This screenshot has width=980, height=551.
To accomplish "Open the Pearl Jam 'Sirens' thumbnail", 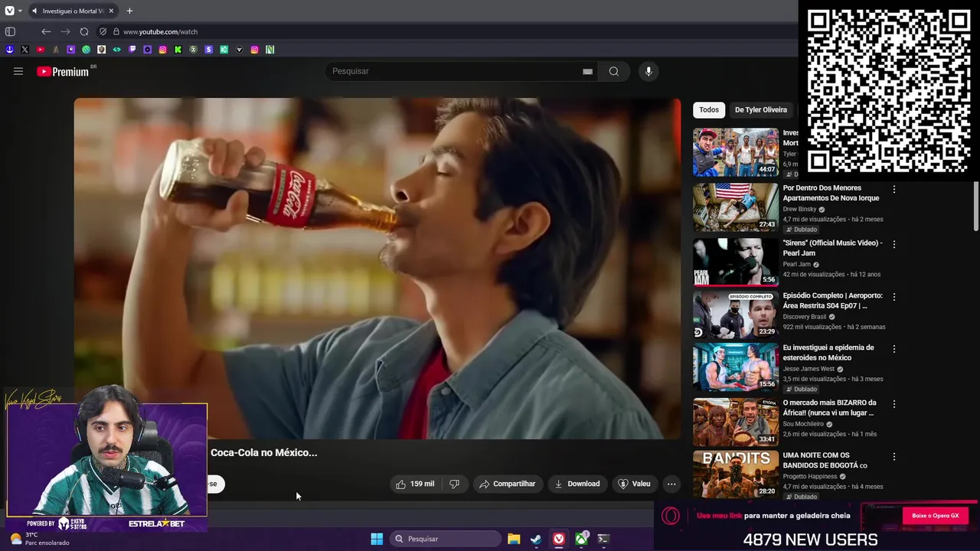I will click(x=736, y=262).
